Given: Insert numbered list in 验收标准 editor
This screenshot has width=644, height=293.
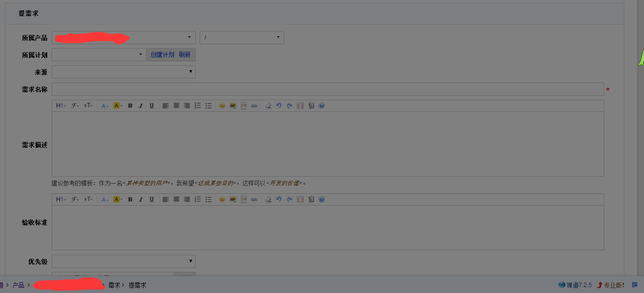Looking at the screenshot, I should click(x=198, y=199).
